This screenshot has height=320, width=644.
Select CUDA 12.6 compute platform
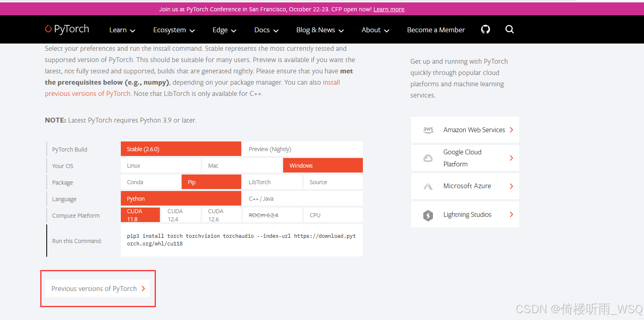222,215
